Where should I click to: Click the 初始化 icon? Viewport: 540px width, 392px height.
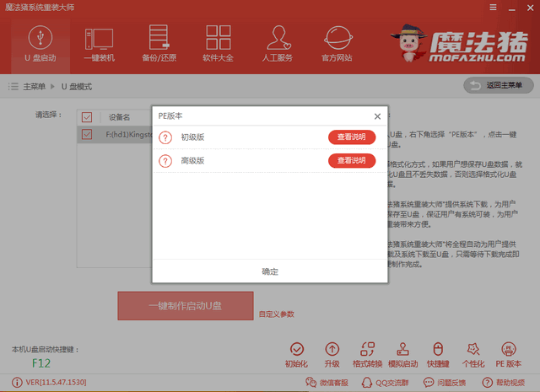tap(296, 355)
